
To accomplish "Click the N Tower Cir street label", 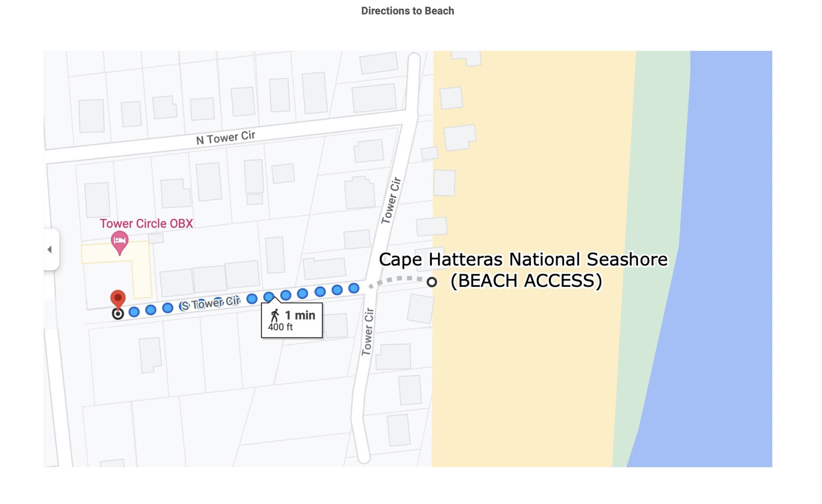I will click(x=226, y=137).
